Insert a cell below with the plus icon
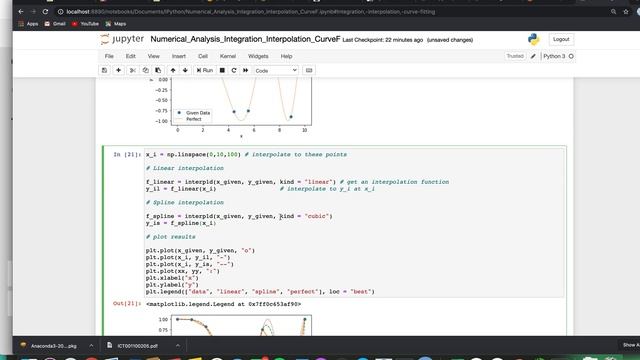The width and height of the screenshot is (640, 360). click(118, 70)
